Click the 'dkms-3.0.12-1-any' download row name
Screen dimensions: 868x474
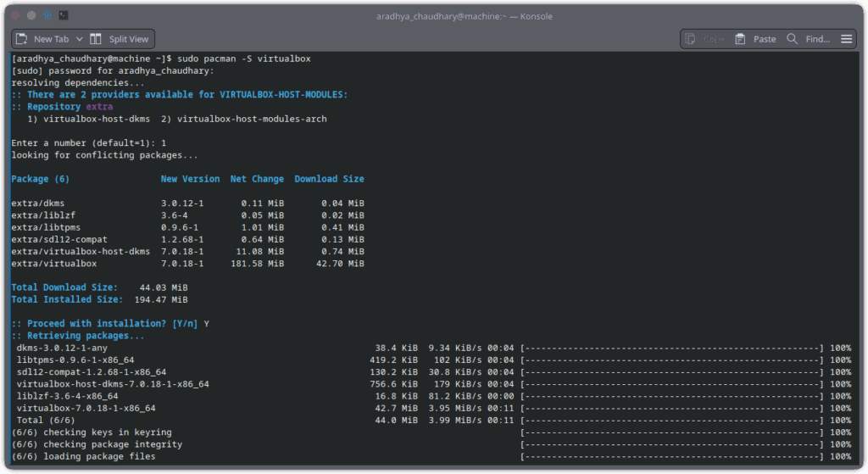(62, 349)
